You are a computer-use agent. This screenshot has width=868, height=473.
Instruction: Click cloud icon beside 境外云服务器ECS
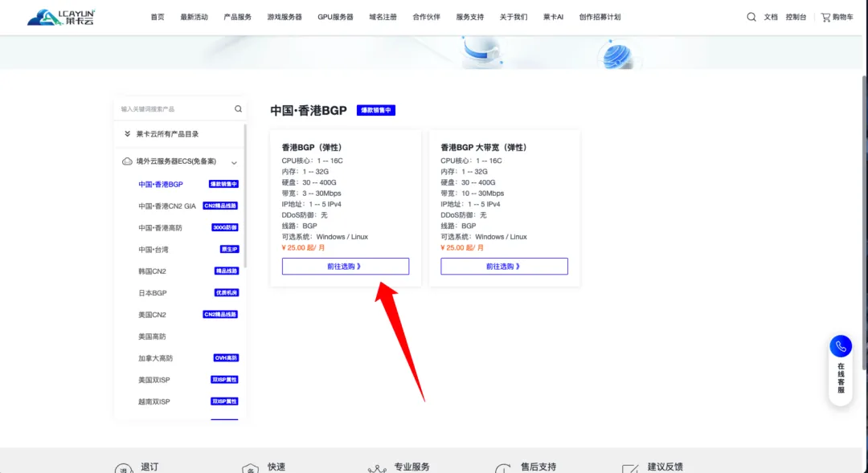127,161
